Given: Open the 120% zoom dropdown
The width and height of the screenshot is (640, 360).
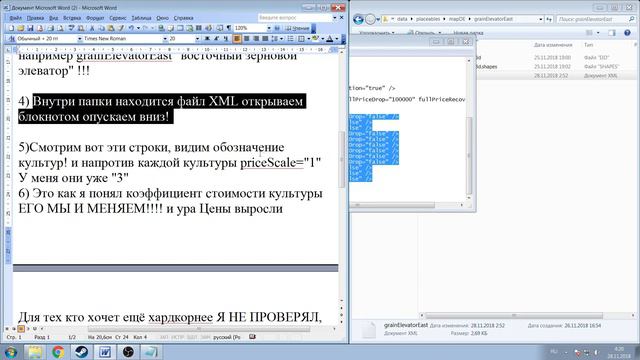Looking at the screenshot, I should click(269, 28).
